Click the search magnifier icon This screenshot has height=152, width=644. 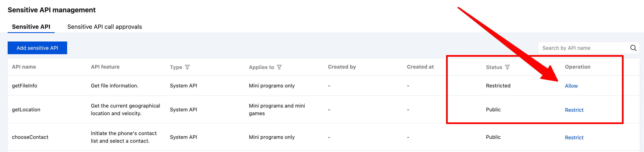633,48
